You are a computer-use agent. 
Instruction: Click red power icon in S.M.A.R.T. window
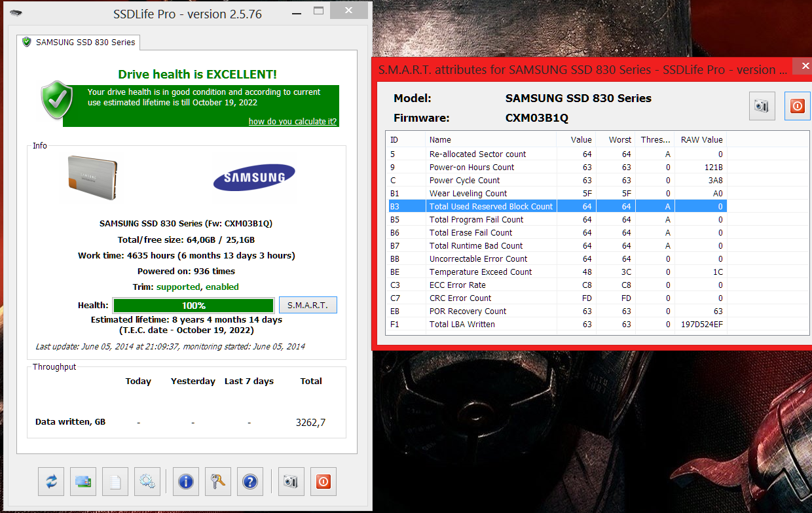click(798, 106)
